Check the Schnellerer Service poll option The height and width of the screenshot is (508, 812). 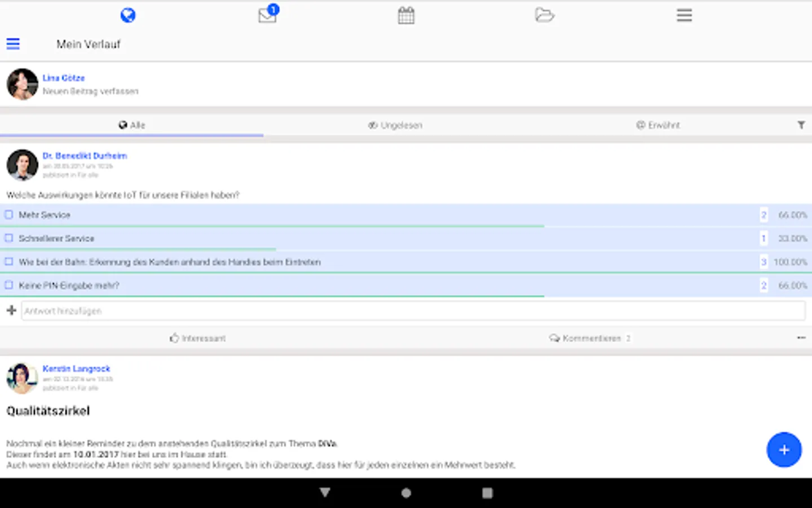click(x=9, y=238)
